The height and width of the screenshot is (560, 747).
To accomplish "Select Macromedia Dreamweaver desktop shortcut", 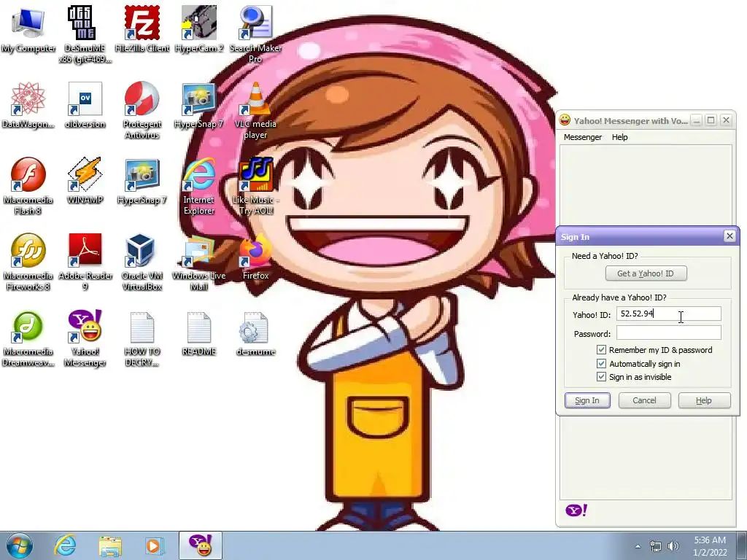I will (x=28, y=338).
